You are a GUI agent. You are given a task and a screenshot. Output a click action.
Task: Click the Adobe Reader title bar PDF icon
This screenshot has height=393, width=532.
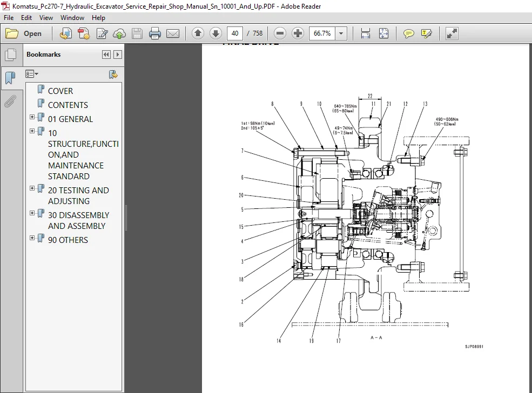[6, 6]
